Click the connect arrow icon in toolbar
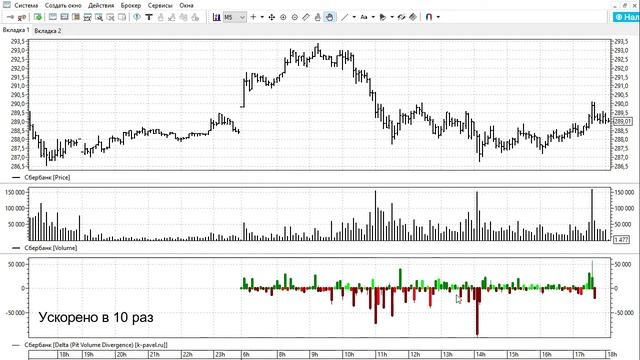 [10, 17]
